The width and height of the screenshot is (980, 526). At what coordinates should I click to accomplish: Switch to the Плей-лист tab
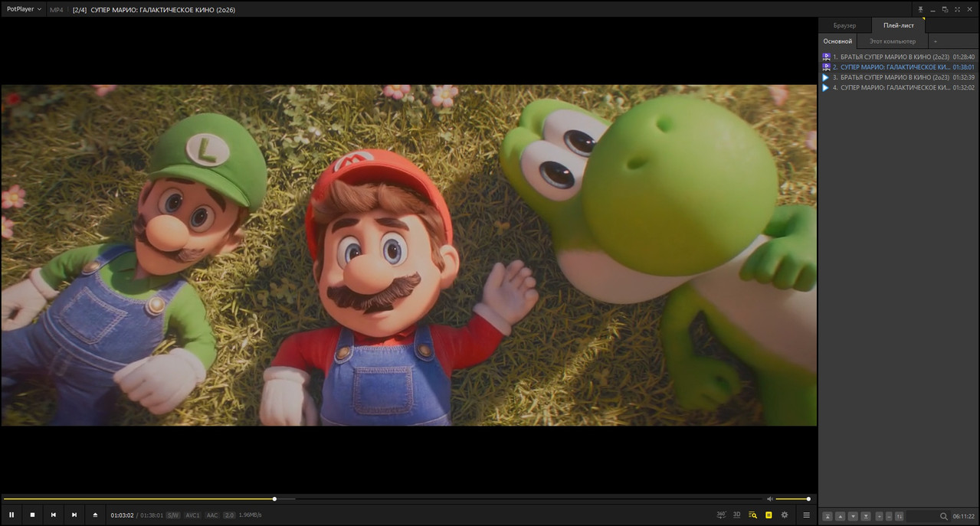(x=898, y=25)
